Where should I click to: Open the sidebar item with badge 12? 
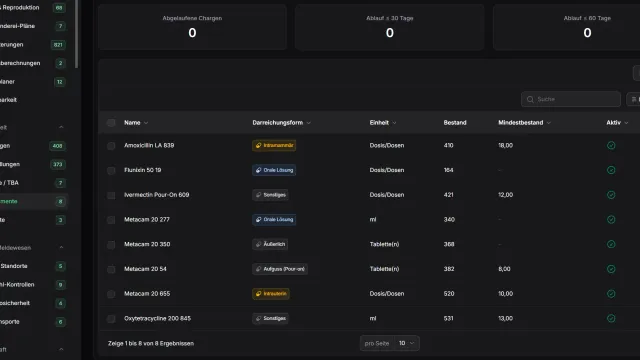click(x=33, y=82)
